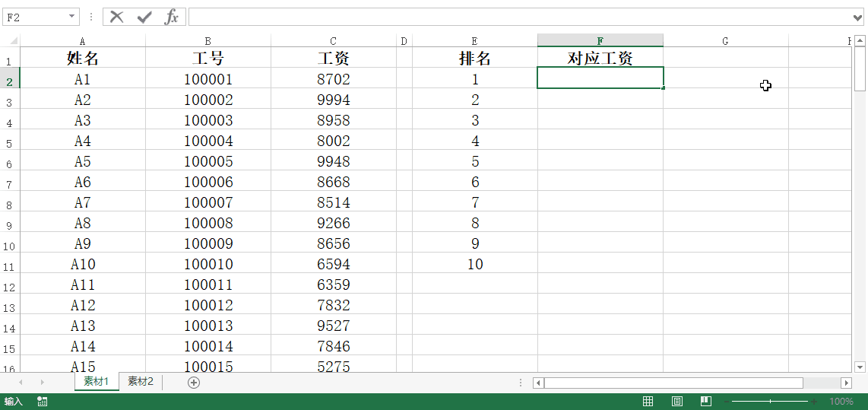Open Insert Function fx dialog
The image size is (868, 410).
[172, 17]
